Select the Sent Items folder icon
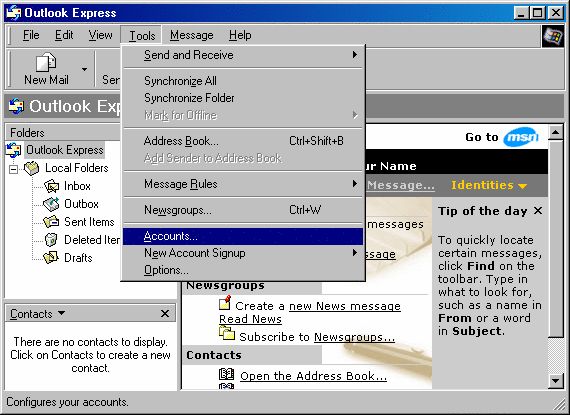Image resolution: width=570 pixels, height=415 pixels. 51,222
